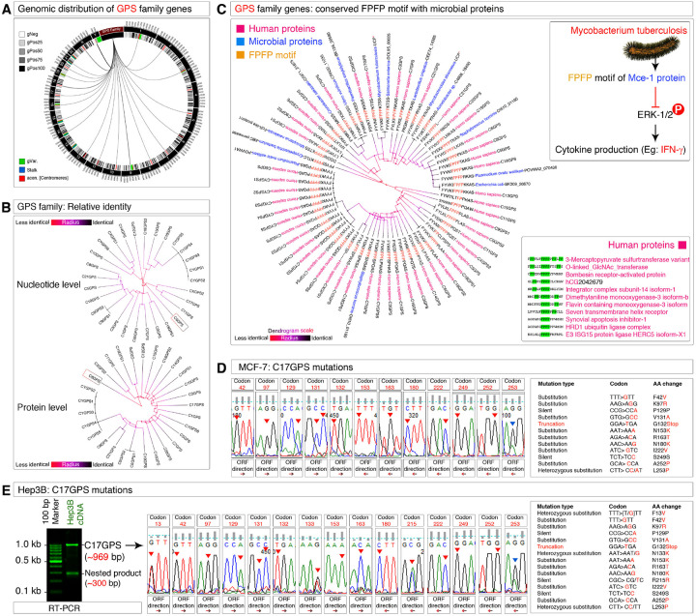Image resolution: width=696 pixels, height=616 pixels.
Task: Click the Codon 132 chromatogram in panel D
Action: 340,425
